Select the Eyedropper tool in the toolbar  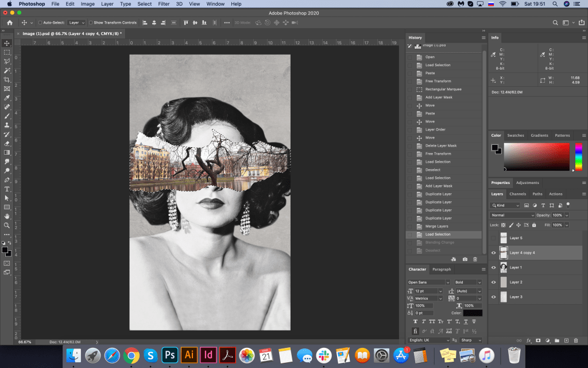click(7, 98)
